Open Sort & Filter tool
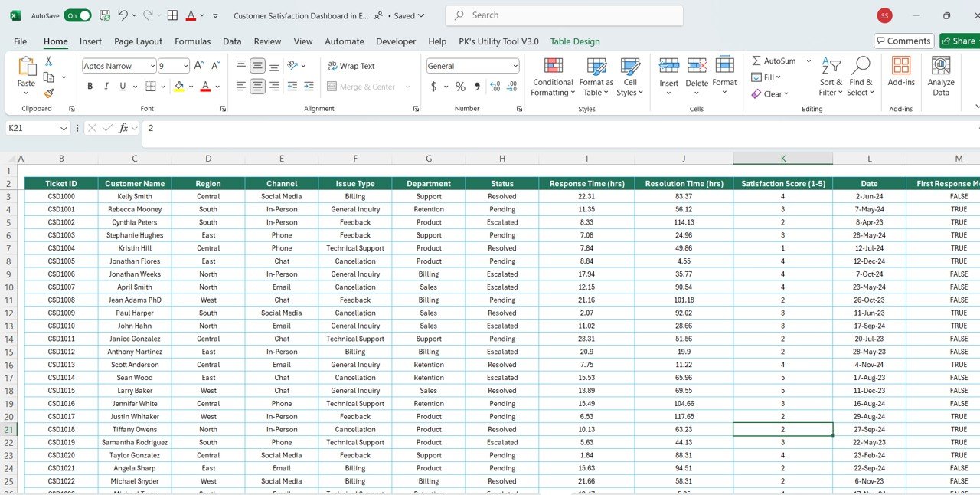The width and height of the screenshot is (980, 495). (831, 77)
